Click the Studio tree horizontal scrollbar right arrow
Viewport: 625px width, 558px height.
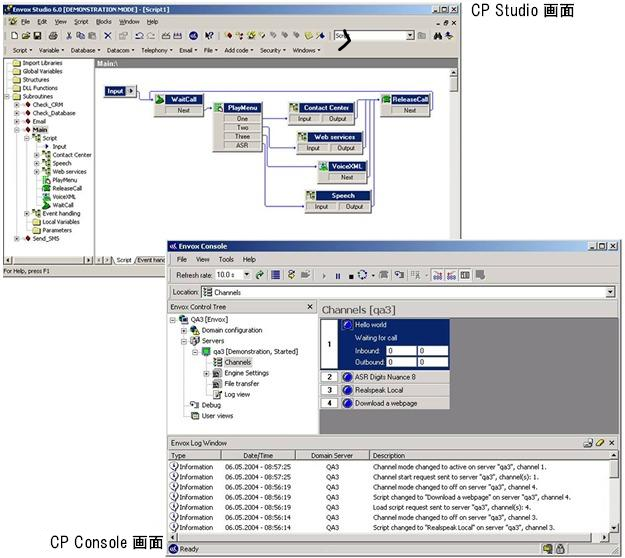88,260
